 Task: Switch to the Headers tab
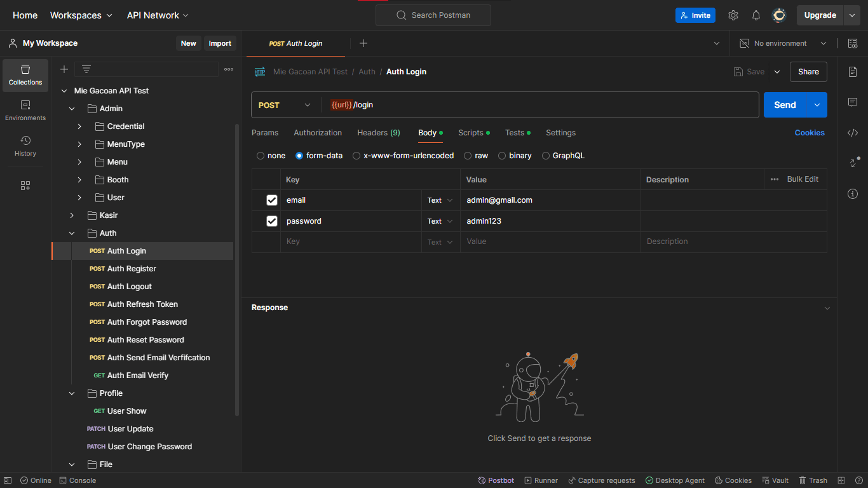(378, 133)
